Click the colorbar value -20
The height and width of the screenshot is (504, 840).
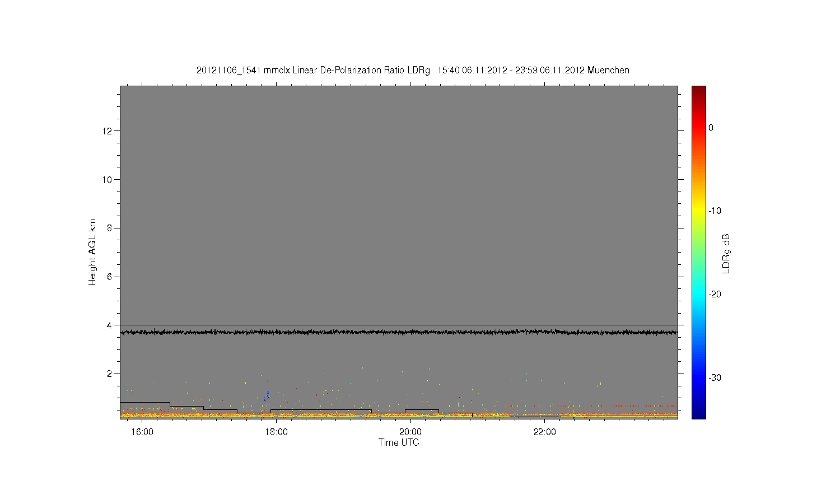(715, 294)
